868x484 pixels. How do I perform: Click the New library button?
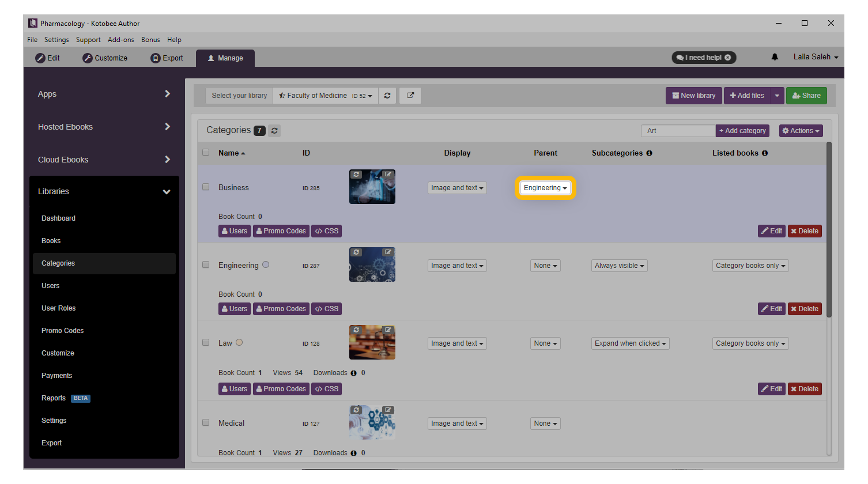(694, 96)
